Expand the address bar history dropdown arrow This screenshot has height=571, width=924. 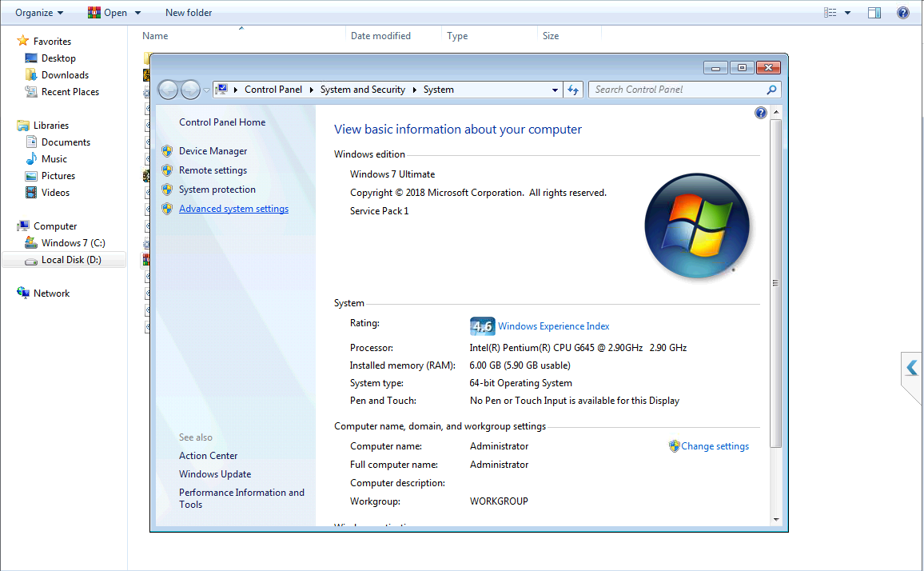(x=555, y=90)
